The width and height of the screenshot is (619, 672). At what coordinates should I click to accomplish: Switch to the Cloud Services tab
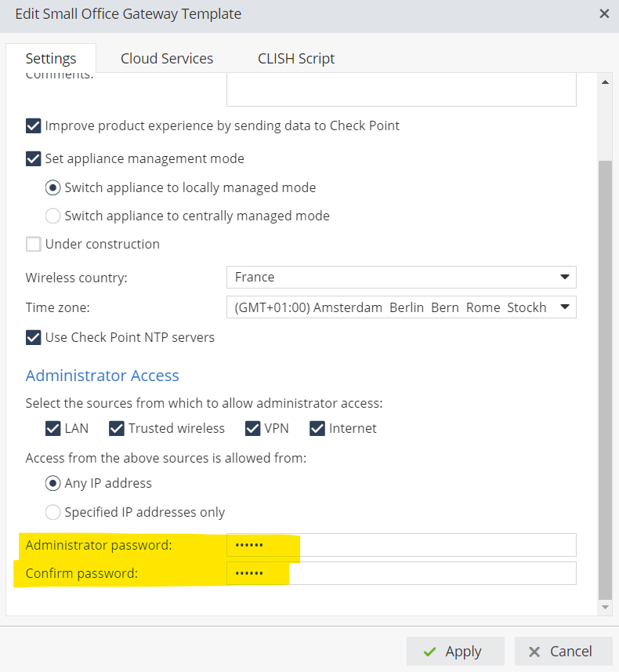tap(167, 59)
